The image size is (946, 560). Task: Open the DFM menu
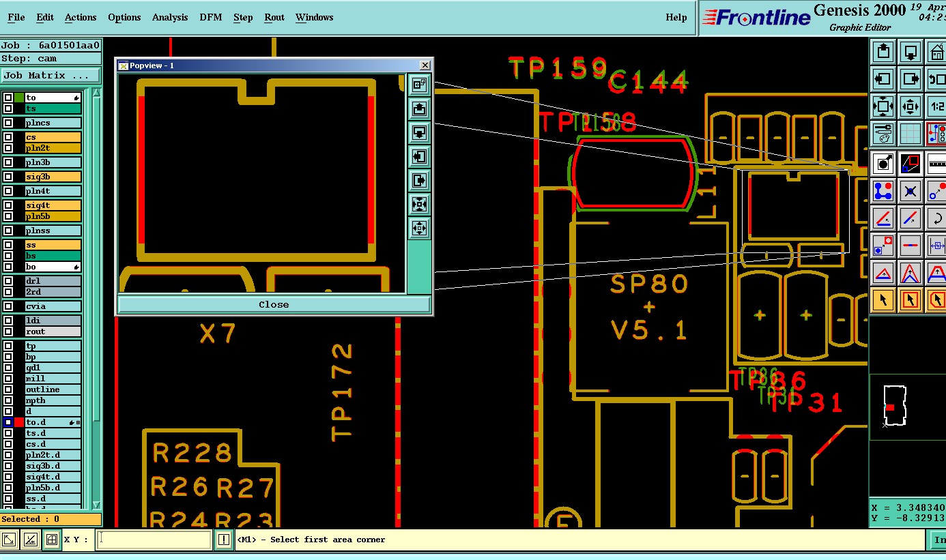point(211,17)
